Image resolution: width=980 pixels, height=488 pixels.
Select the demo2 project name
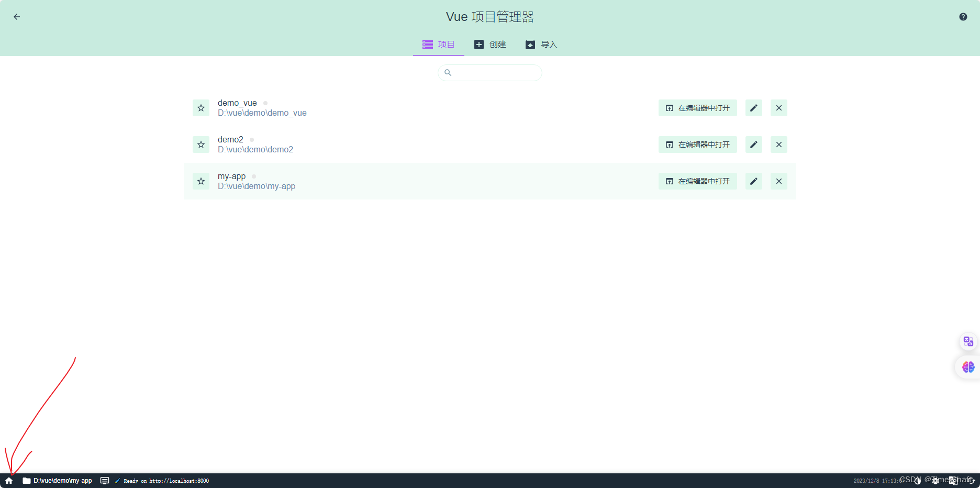click(230, 140)
